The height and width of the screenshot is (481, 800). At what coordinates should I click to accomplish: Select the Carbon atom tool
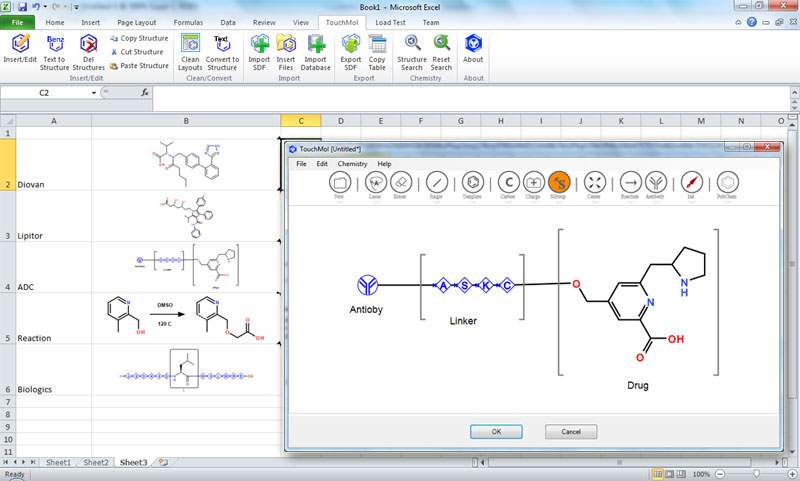tap(509, 182)
